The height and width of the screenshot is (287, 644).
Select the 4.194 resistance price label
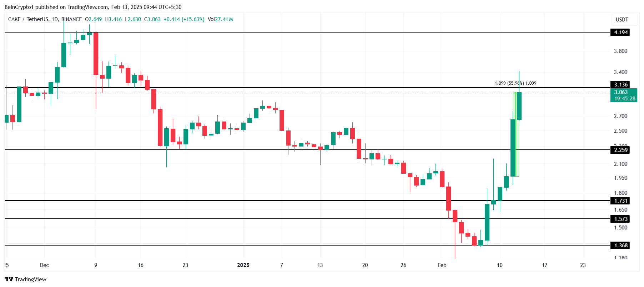tap(620, 33)
